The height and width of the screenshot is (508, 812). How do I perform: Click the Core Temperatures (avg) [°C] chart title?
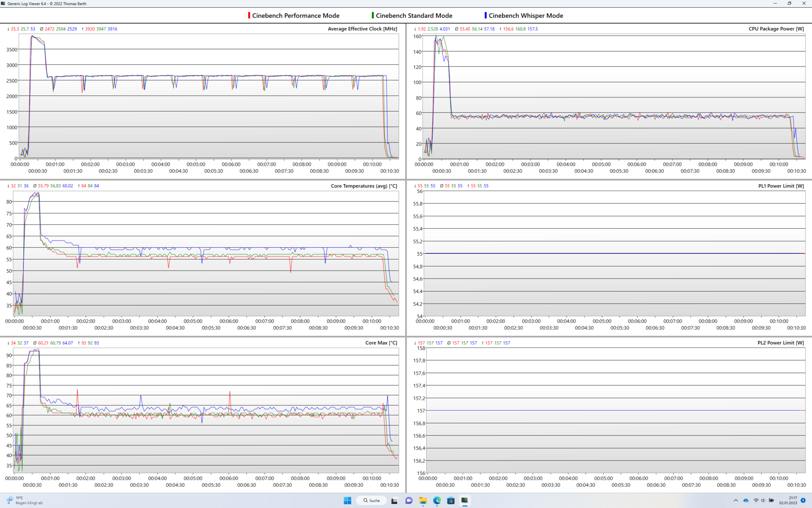pyautogui.click(x=364, y=186)
